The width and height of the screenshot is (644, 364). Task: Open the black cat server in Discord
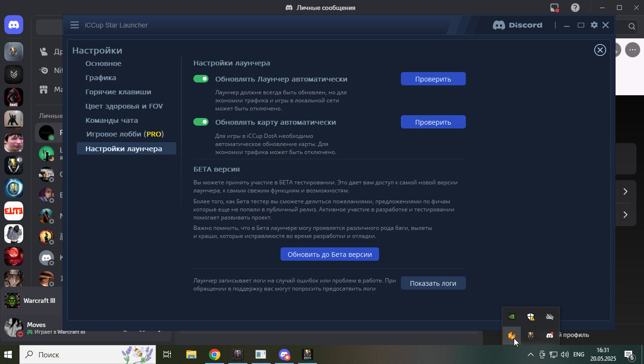click(14, 119)
